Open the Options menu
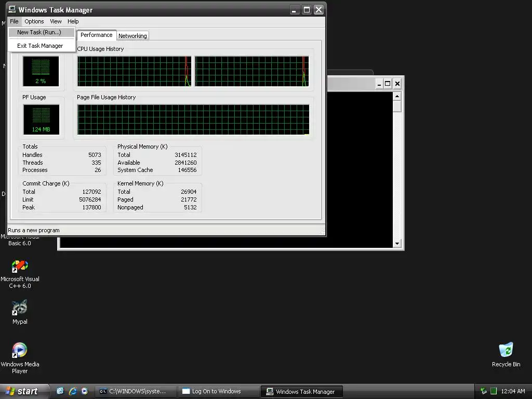Viewport: 532px width, 399px height. (34, 21)
